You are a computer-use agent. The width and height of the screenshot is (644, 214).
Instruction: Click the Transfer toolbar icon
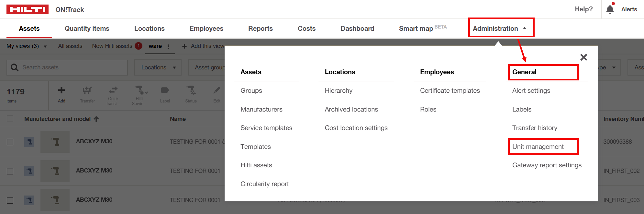(x=87, y=90)
